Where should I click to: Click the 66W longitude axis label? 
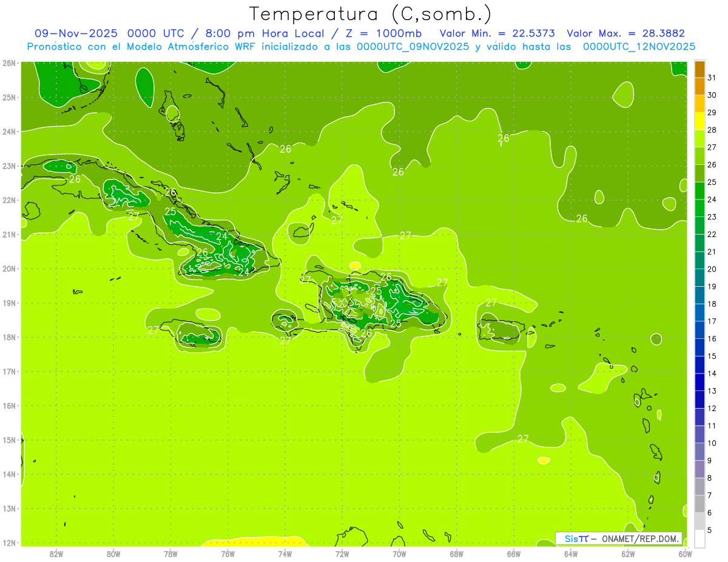pyautogui.click(x=514, y=554)
